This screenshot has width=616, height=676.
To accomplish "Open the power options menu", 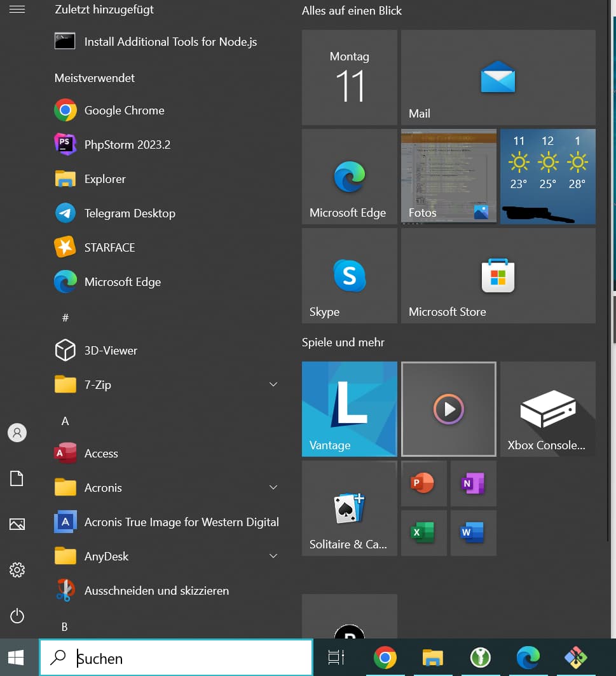I will coord(17,616).
